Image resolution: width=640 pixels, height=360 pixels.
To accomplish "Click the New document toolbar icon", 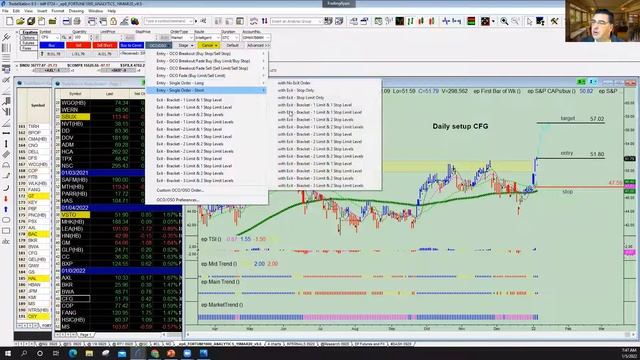I will pos(9,21).
